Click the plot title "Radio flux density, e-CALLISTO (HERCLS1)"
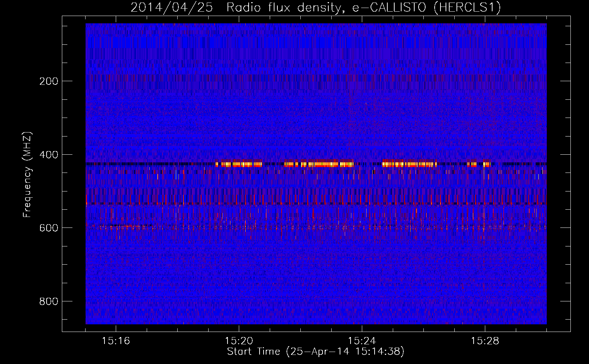The width and height of the screenshot is (589, 364). [363, 7]
